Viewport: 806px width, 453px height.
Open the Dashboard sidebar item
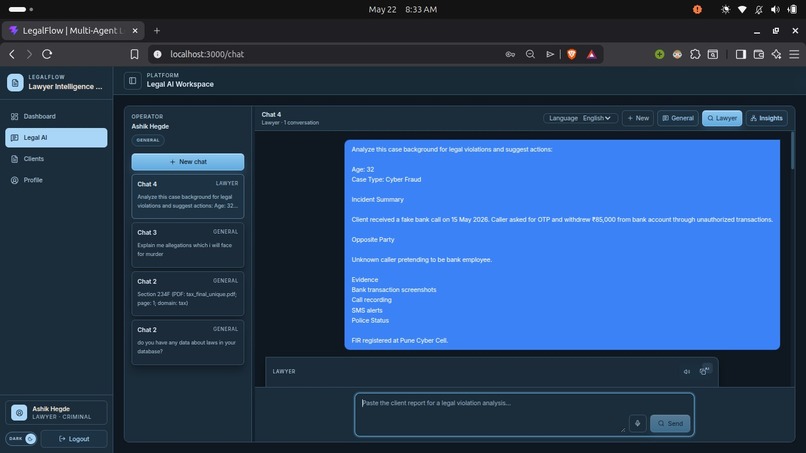(x=57, y=116)
